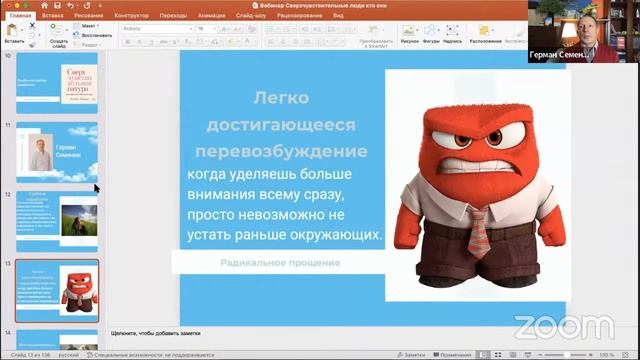Click the Home icon in title bar
This screenshot has height=360, width=640.
coord(44,5)
